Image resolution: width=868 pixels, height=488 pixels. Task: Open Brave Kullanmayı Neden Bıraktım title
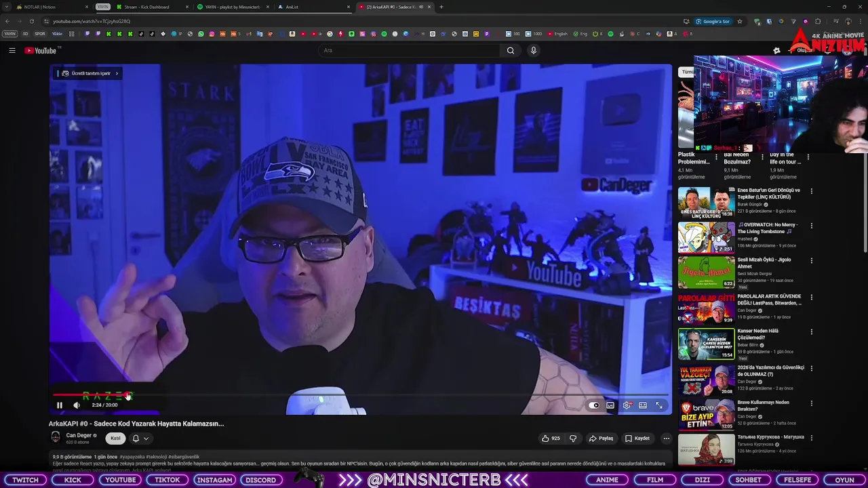coord(763,405)
